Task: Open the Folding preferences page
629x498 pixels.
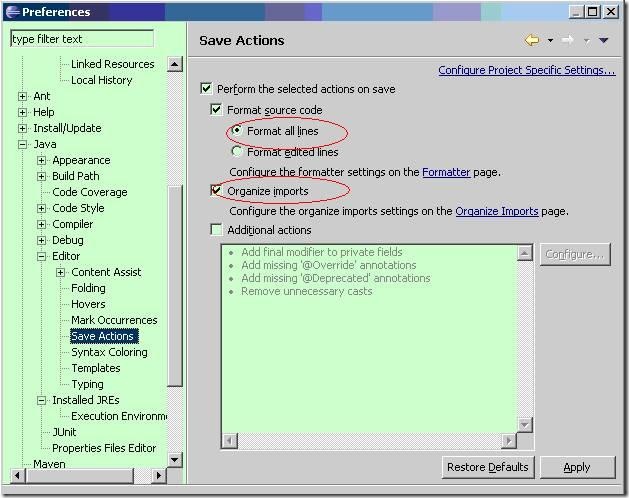Action: pos(88,288)
